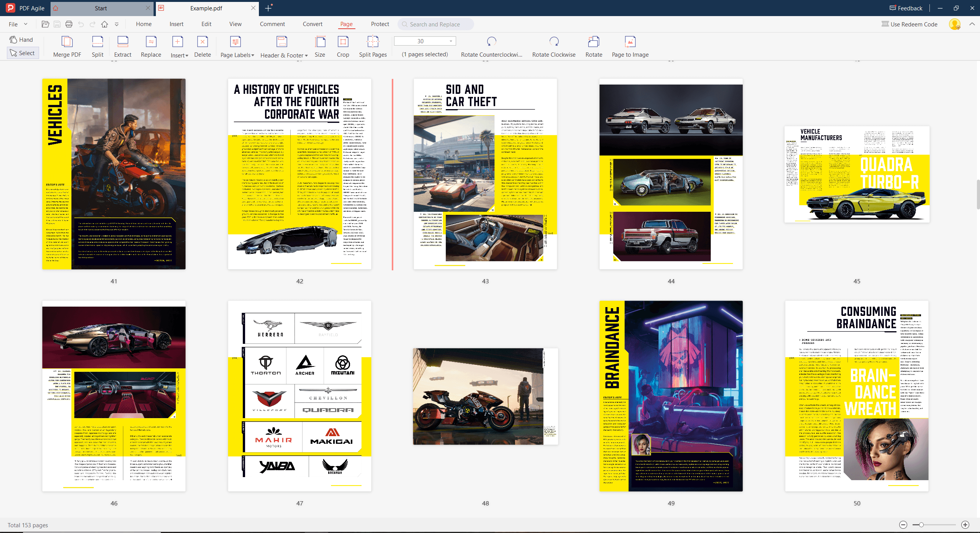
Task: Click the Undo arrow
Action: pyautogui.click(x=81, y=24)
